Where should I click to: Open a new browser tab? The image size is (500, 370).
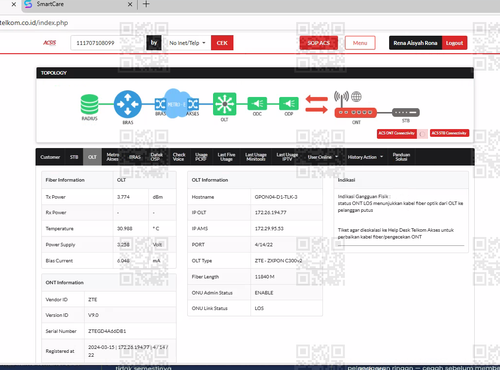[146, 4]
